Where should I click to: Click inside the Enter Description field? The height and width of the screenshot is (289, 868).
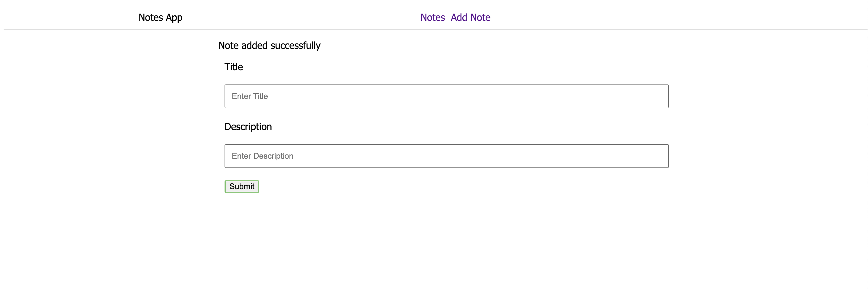coord(446,156)
